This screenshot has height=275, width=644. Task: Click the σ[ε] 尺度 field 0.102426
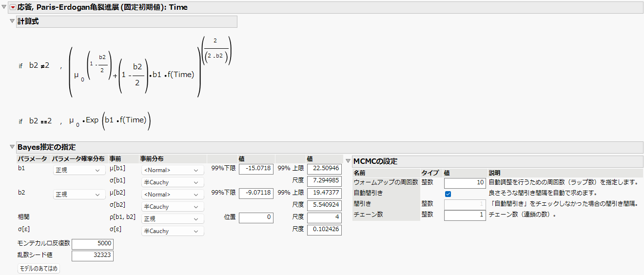tap(325, 230)
